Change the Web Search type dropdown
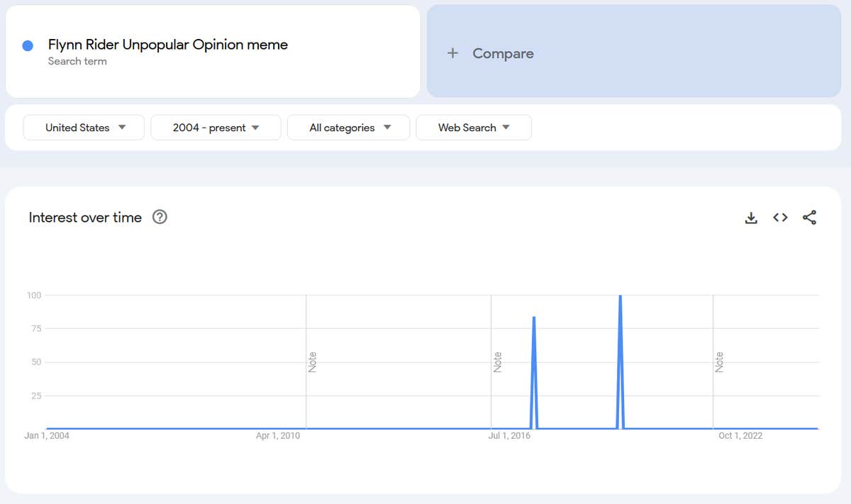 [x=474, y=128]
